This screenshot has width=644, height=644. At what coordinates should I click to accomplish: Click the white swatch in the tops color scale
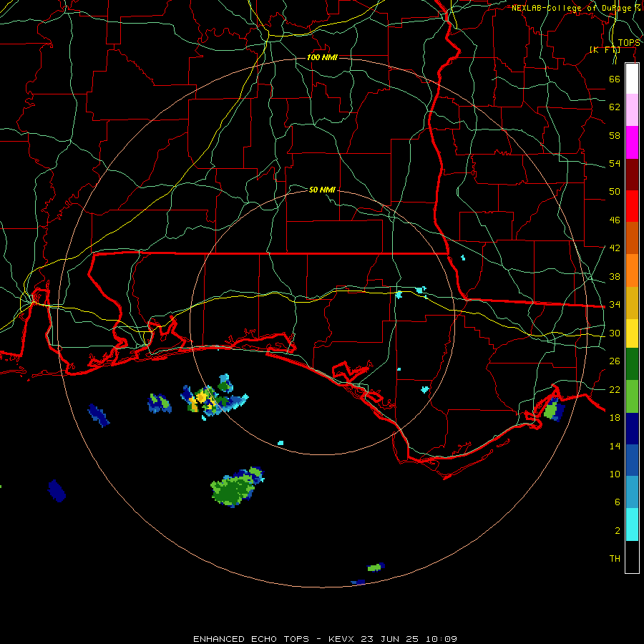pos(632,79)
